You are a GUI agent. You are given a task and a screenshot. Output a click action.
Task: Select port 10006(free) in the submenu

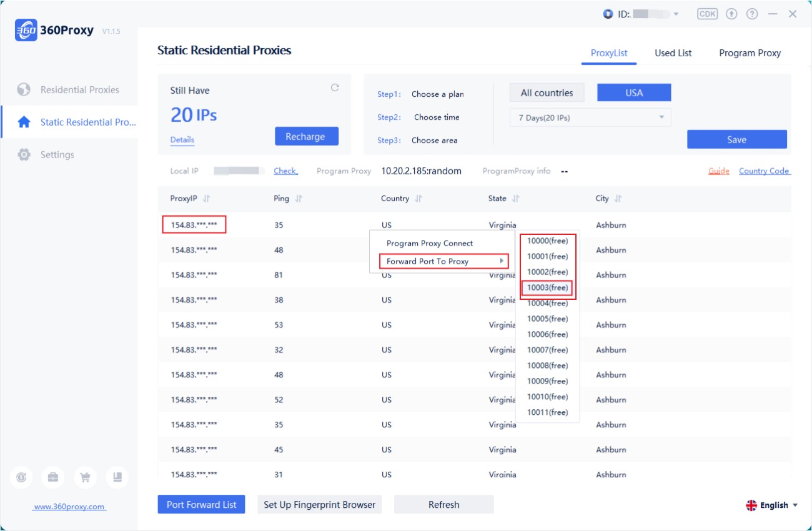coord(548,334)
